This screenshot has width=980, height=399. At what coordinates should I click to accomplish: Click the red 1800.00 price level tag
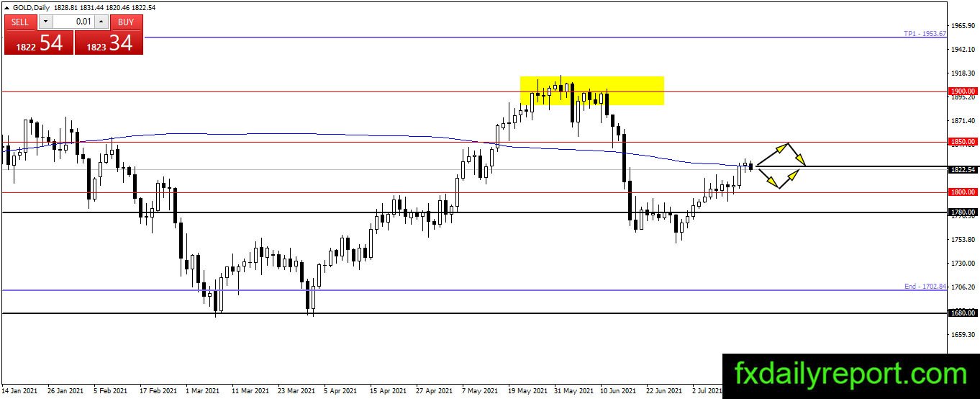(x=963, y=192)
